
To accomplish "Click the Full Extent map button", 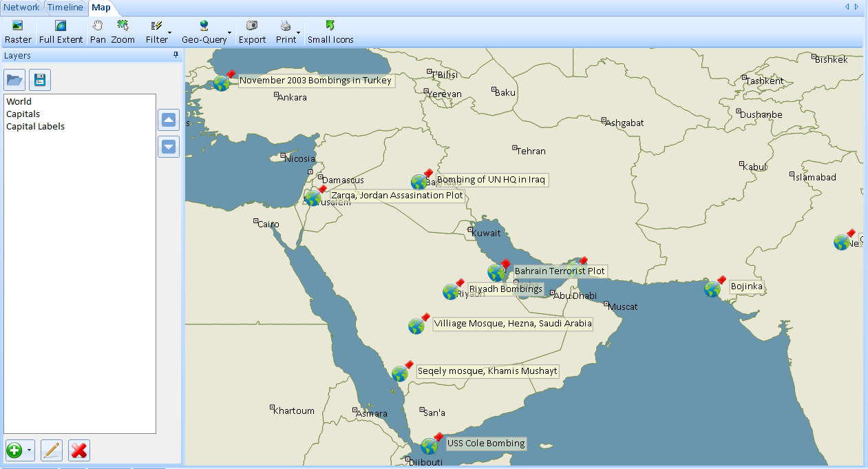I will click(61, 32).
